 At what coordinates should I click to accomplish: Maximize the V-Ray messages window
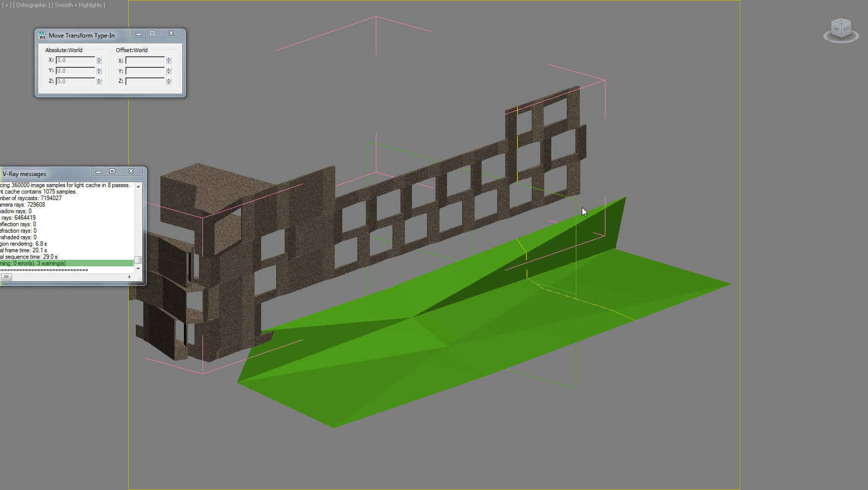coord(112,172)
